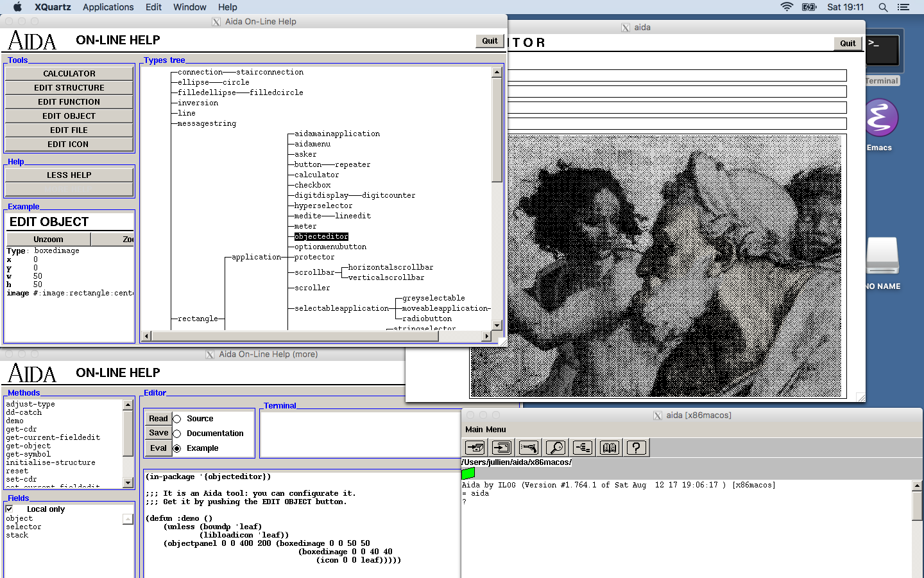
Task: Select 'adjust-type' in Methods list
Action: click(x=30, y=404)
